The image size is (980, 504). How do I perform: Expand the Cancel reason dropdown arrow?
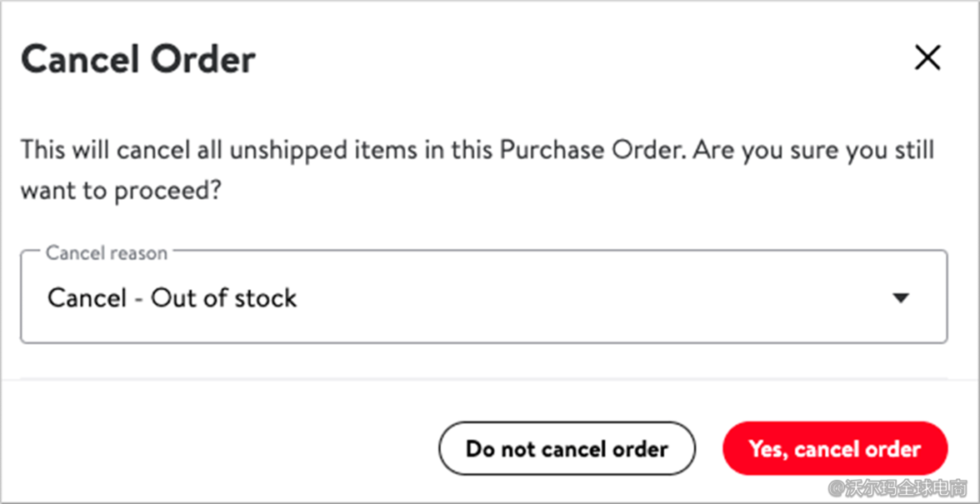pos(901,297)
